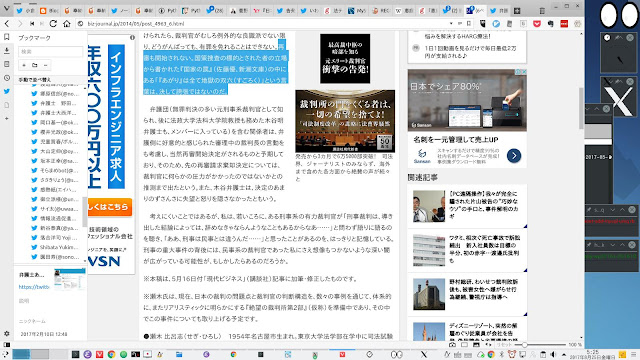This screenshot has height=360, width=640.
Task: Close the Sansan ad with X
Action: click(x=524, y=72)
